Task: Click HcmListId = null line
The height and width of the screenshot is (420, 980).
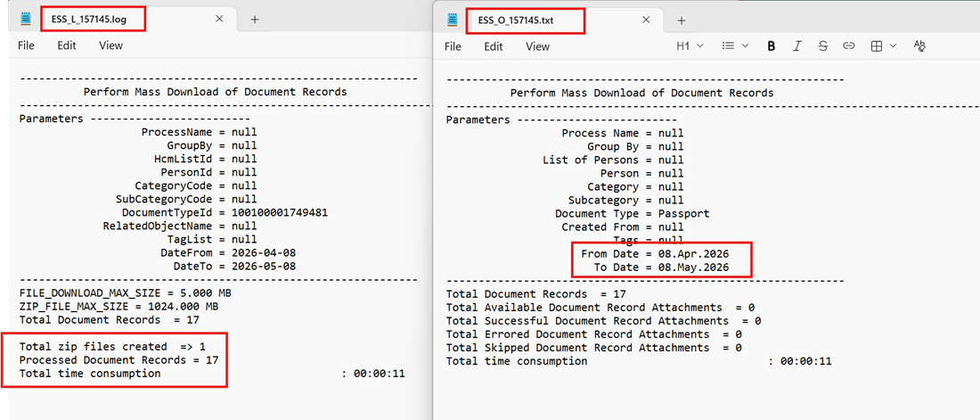Action: [x=205, y=159]
